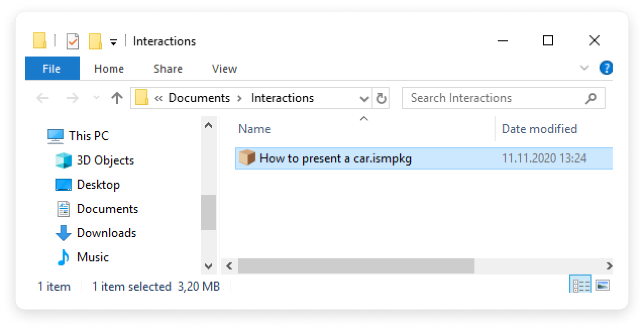Click the Properties icon in quick access toolbar
Viewport: 644px width, 329px height.
[x=73, y=41]
